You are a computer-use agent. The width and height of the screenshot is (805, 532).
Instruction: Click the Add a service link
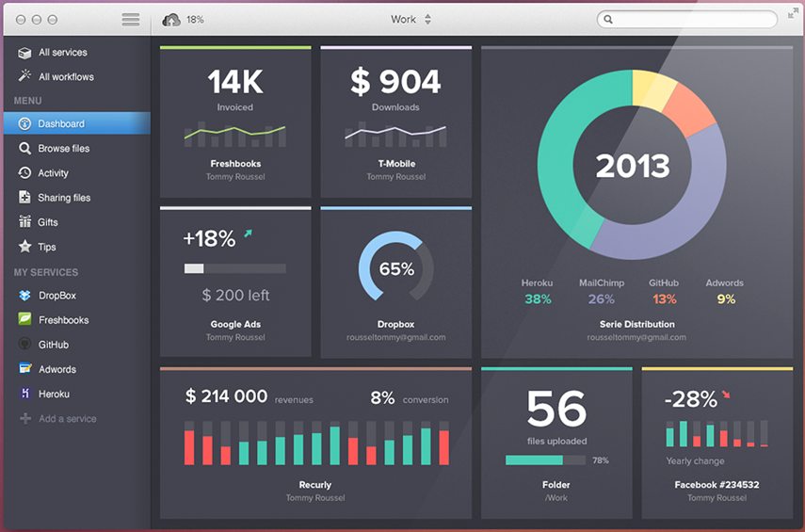point(67,419)
